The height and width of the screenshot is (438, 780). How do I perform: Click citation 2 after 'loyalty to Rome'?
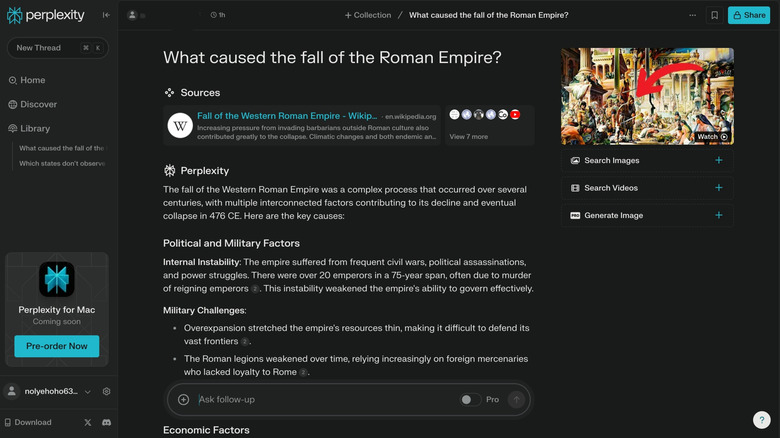click(x=303, y=372)
